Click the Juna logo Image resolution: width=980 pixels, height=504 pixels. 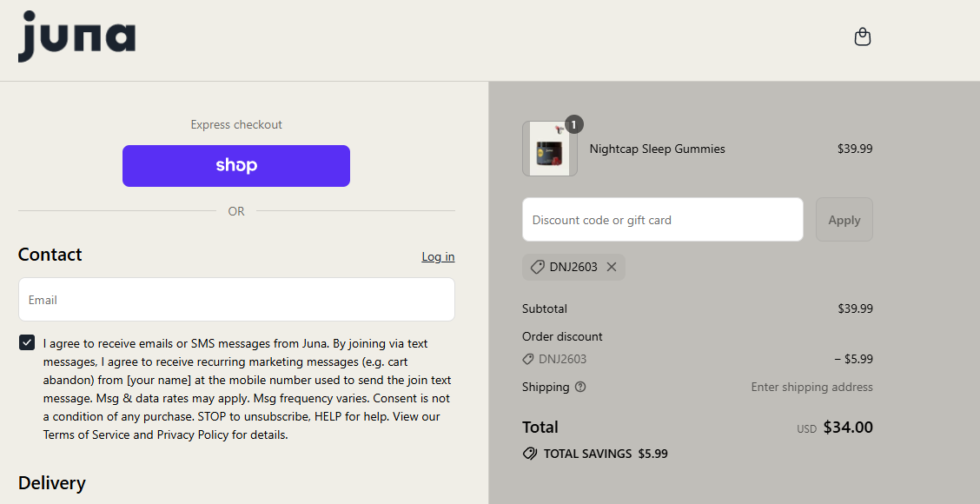click(76, 37)
